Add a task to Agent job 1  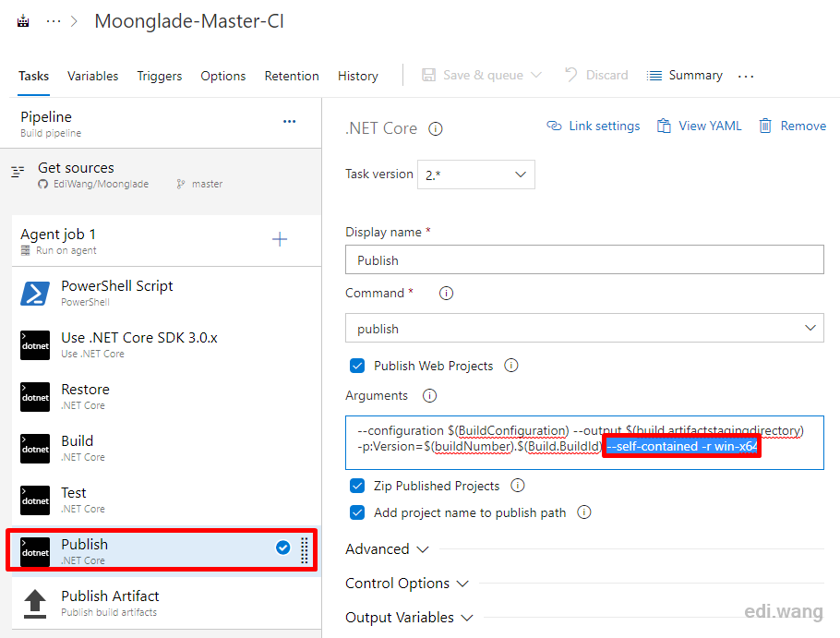(280, 239)
